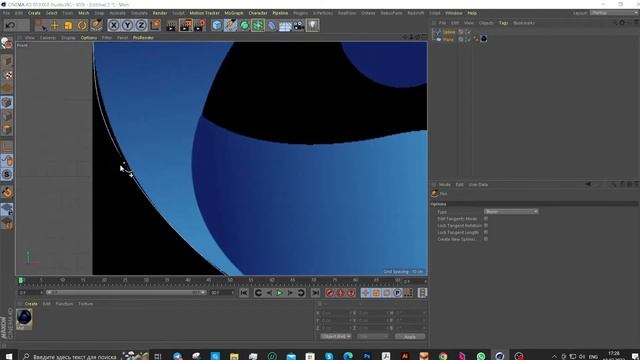Open viewport Options menu
Viewport: 640px width, 360px height.
click(89, 38)
